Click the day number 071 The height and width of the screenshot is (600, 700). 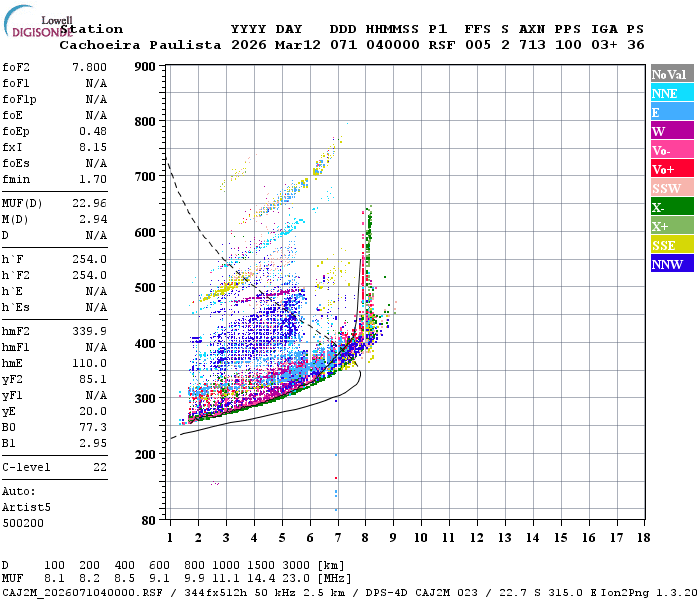[343, 45]
